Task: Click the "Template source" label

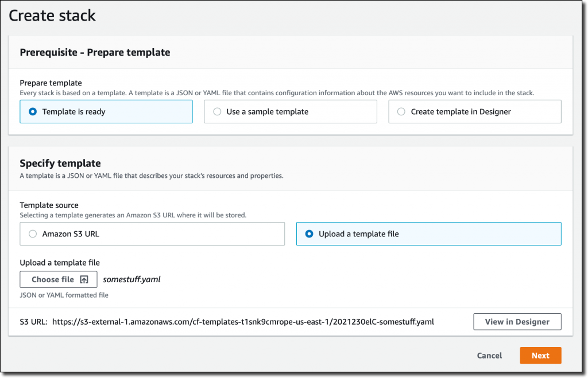Action: (49, 205)
